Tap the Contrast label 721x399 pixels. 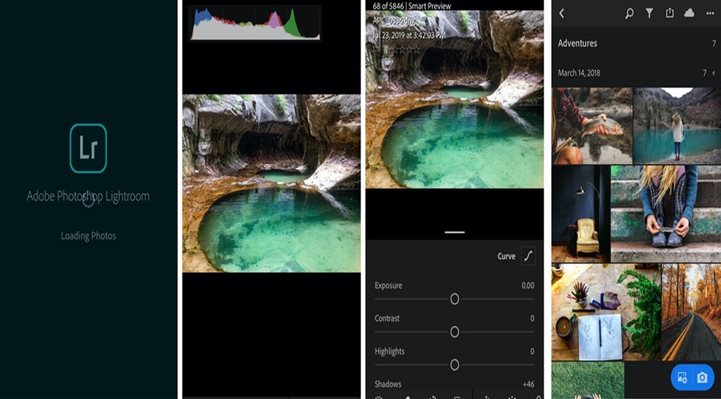[x=387, y=318]
